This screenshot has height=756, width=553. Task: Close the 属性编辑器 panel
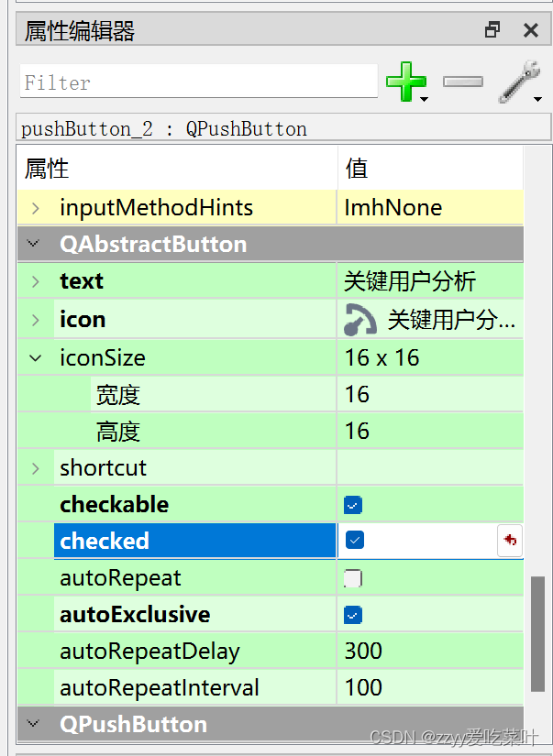[x=531, y=30]
